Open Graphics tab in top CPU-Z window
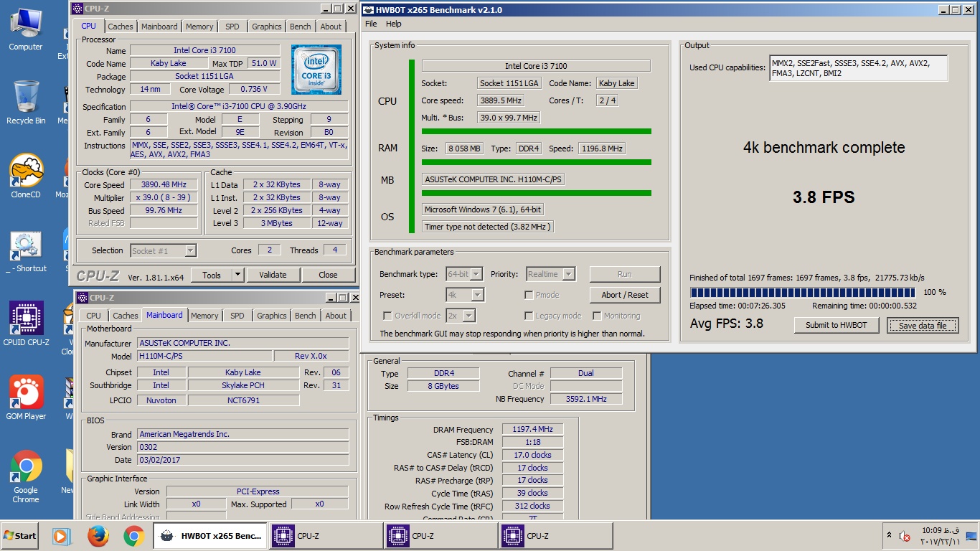The height and width of the screenshot is (551, 980). [267, 27]
